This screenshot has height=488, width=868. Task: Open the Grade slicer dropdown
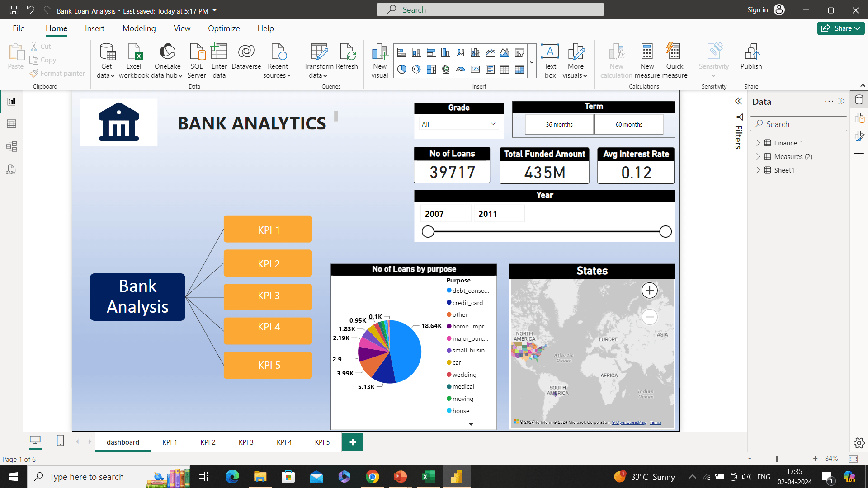[493, 124]
